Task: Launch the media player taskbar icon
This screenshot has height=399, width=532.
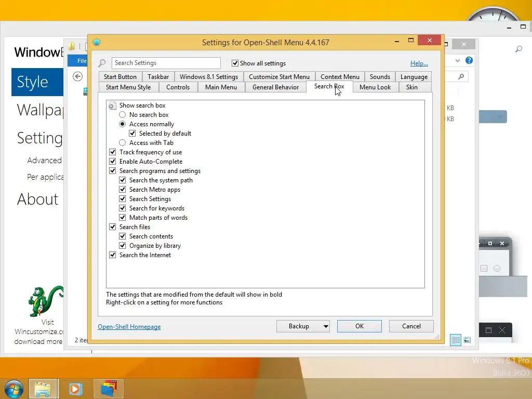Action: point(75,389)
